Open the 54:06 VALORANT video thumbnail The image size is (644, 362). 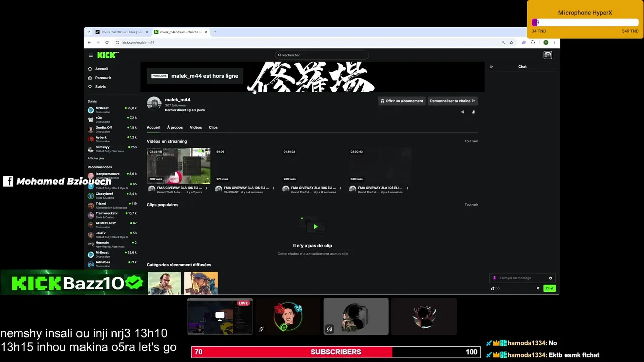pyautogui.click(x=246, y=165)
